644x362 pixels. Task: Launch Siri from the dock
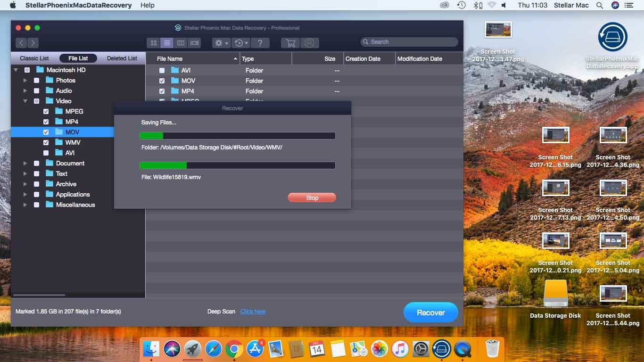click(173, 349)
